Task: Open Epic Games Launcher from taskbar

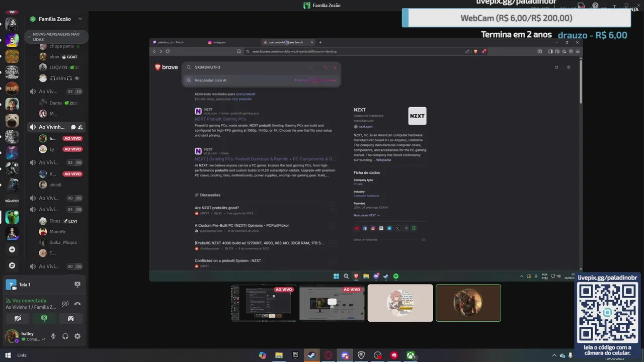Action: point(295,355)
